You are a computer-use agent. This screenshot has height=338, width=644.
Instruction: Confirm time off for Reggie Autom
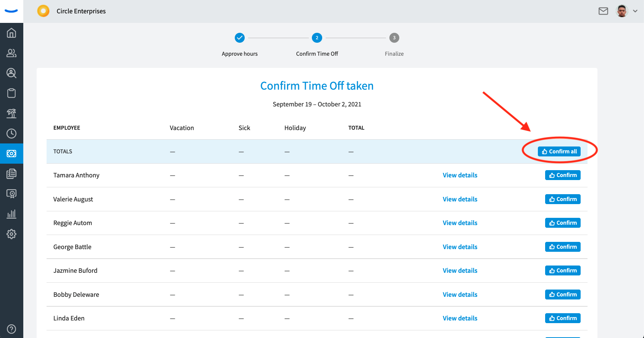563,223
